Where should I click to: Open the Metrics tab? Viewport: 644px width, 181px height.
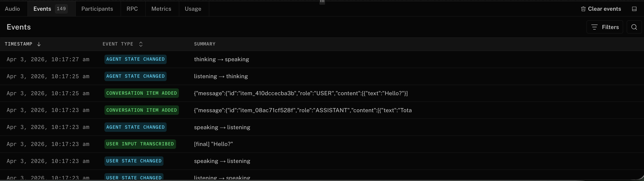[161, 9]
